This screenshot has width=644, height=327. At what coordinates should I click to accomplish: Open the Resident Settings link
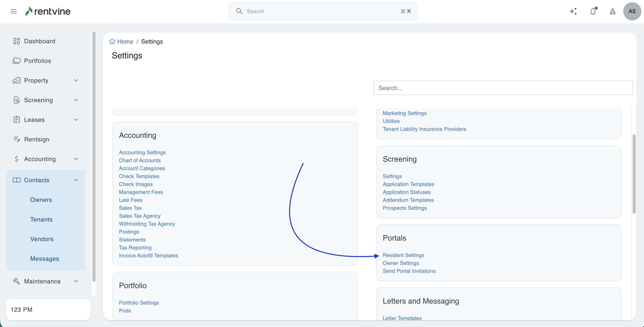403,255
